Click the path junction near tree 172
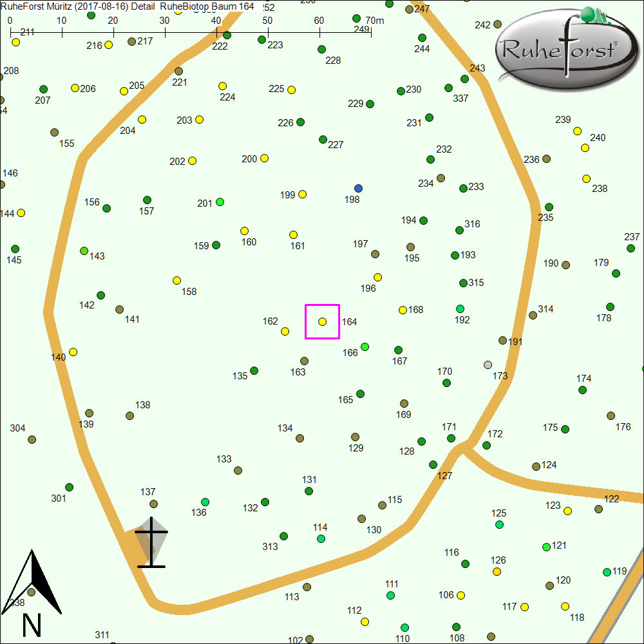Image resolution: width=644 pixels, height=644 pixels. [465, 446]
